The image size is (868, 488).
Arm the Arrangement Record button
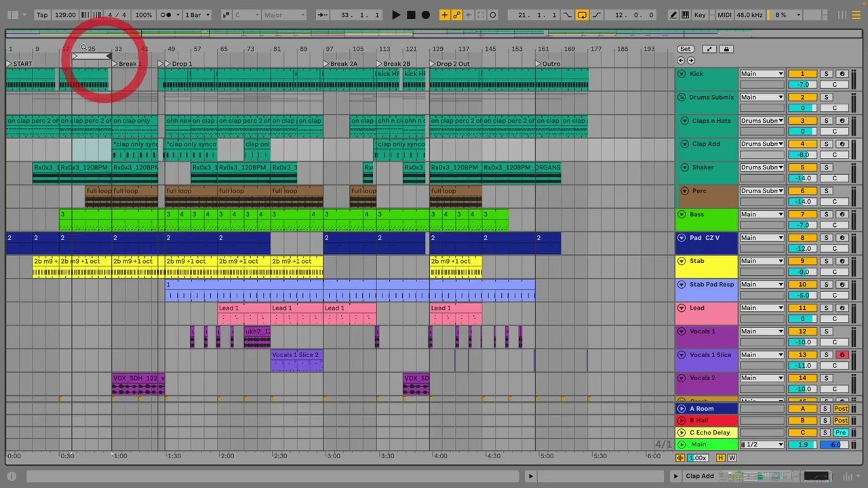click(x=426, y=15)
